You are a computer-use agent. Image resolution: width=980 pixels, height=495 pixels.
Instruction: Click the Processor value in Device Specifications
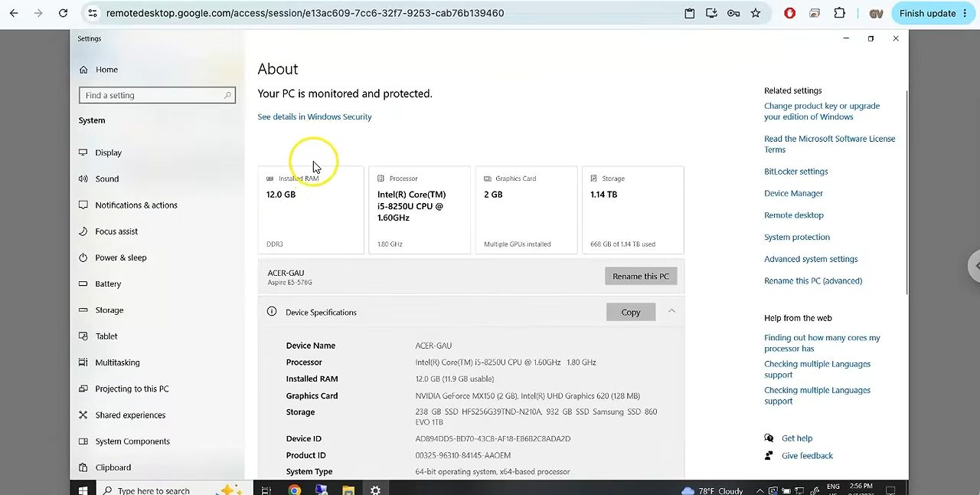click(505, 362)
